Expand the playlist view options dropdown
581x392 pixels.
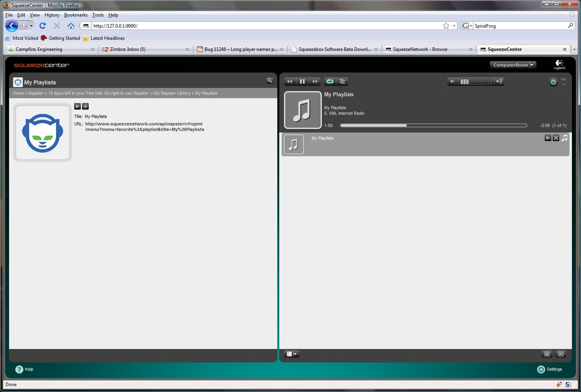pyautogui.click(x=292, y=354)
